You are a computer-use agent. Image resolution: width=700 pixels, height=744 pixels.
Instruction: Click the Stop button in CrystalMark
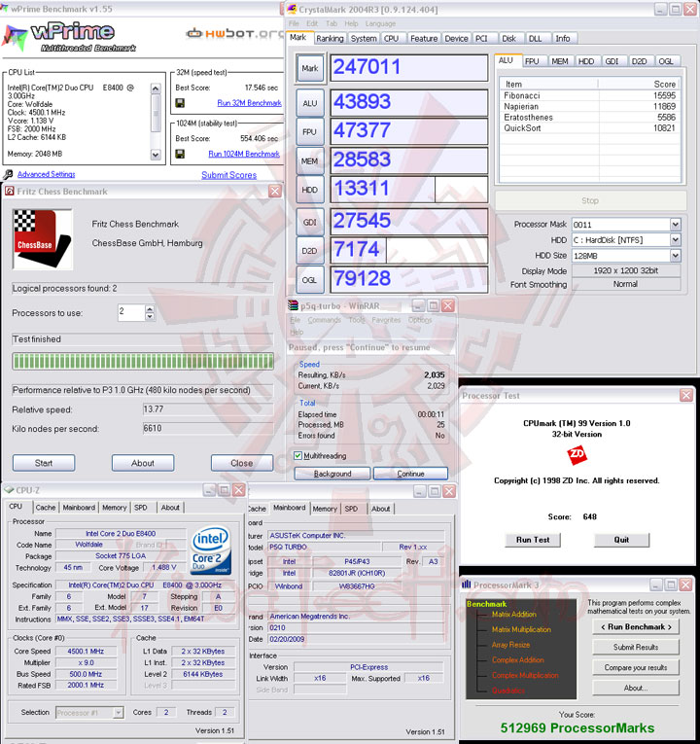pos(590,200)
